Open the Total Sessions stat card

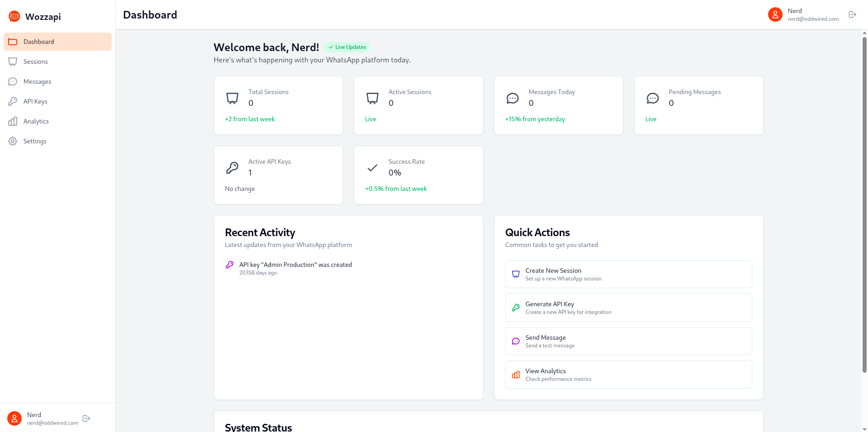coord(278,105)
